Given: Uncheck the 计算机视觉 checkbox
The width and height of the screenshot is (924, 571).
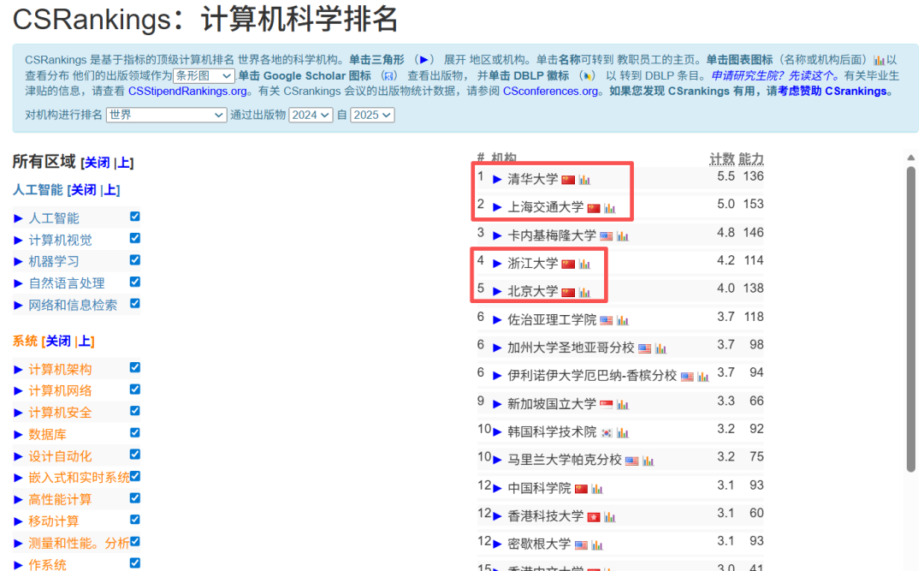Looking at the screenshot, I should [135, 238].
